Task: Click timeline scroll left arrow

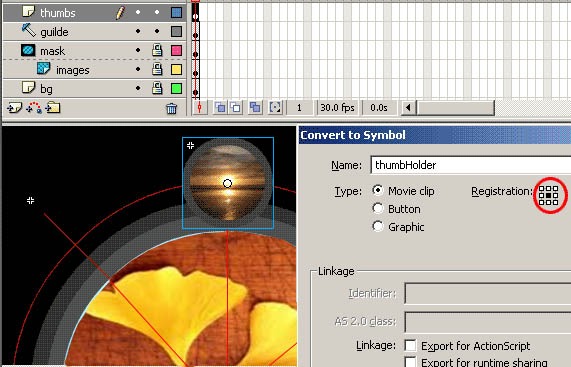Action: coord(408,108)
